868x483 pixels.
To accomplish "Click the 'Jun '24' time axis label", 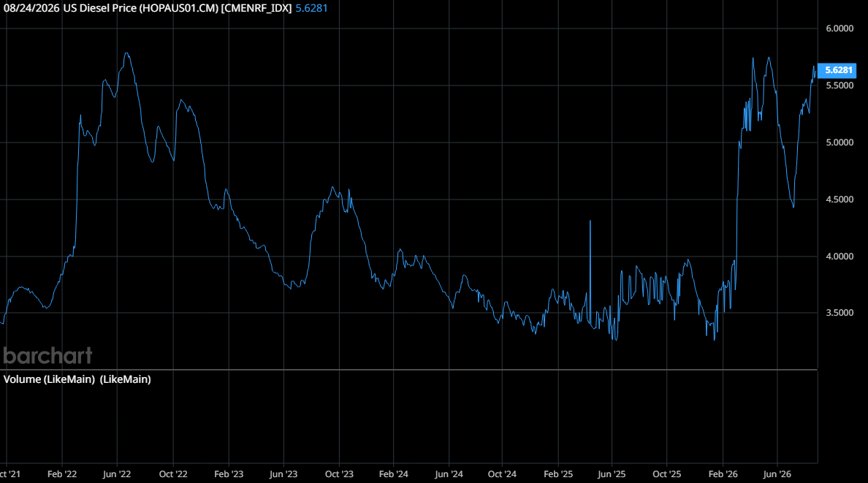I will click(449, 474).
